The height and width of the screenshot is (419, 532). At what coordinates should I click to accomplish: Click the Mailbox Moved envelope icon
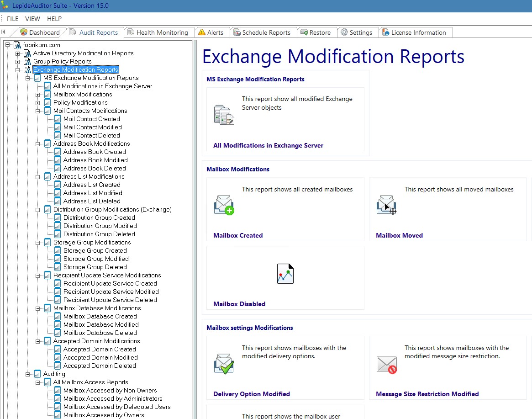tap(386, 205)
